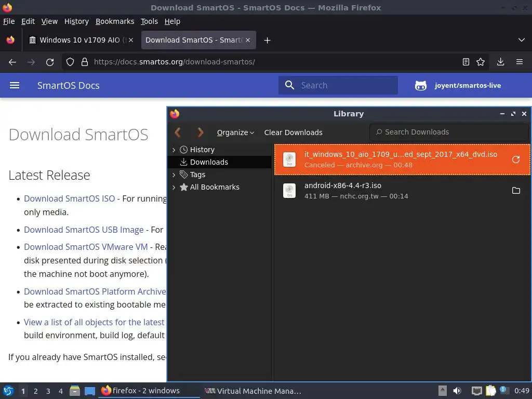This screenshot has width=532, height=399.
Task: Clear Downloads in the Library window
Action: click(294, 132)
